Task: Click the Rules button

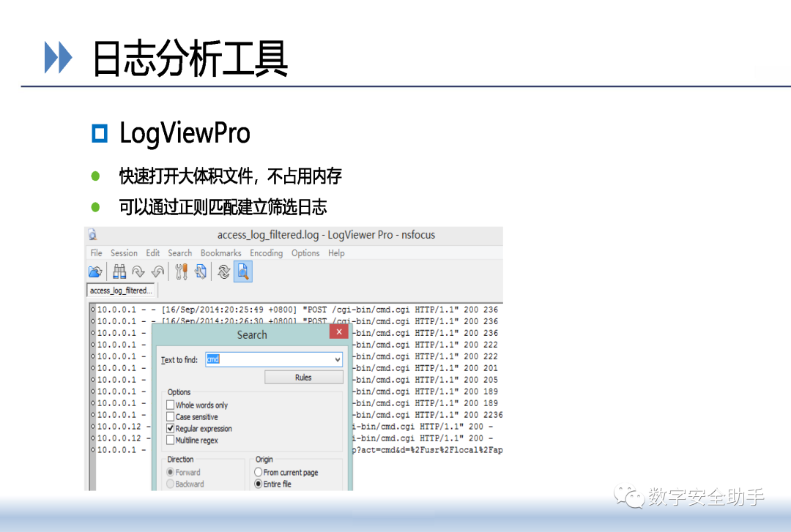Action: [304, 377]
